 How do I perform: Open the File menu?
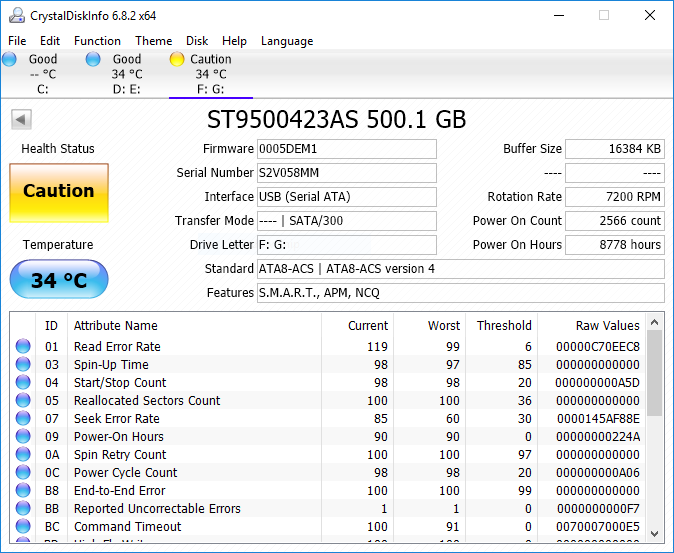click(17, 41)
